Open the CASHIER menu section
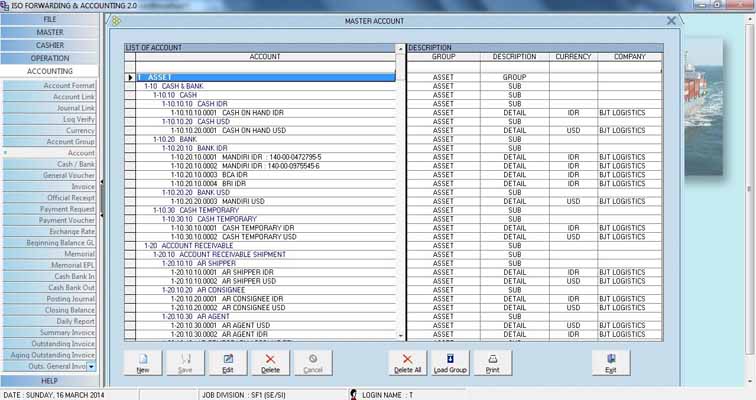This screenshot has width=756, height=400. pos(50,45)
